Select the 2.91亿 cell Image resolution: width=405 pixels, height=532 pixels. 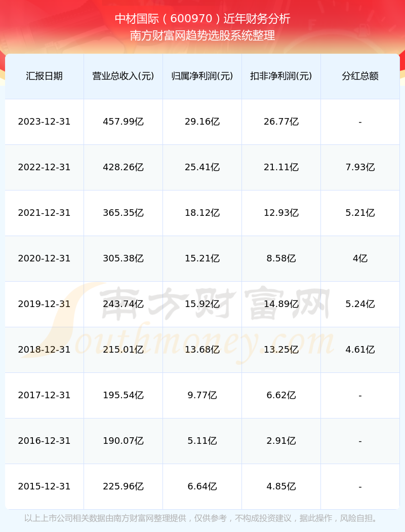tap(281, 441)
